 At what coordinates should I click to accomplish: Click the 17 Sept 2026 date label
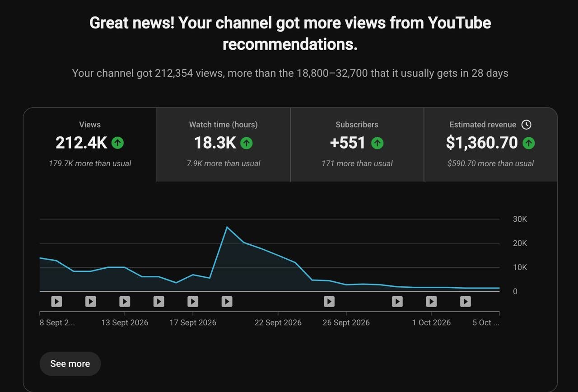193,322
